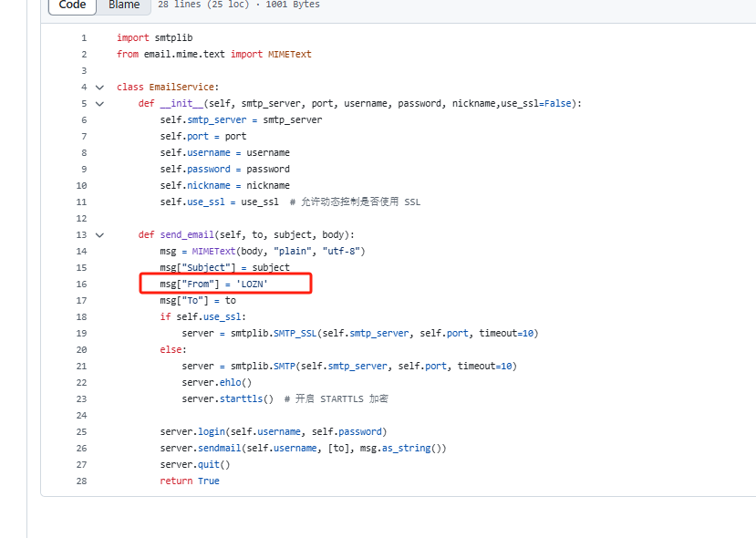Viewport: 756px width, 538px height.
Task: Click 'self.nickname = nickname' line
Action: [x=224, y=185]
